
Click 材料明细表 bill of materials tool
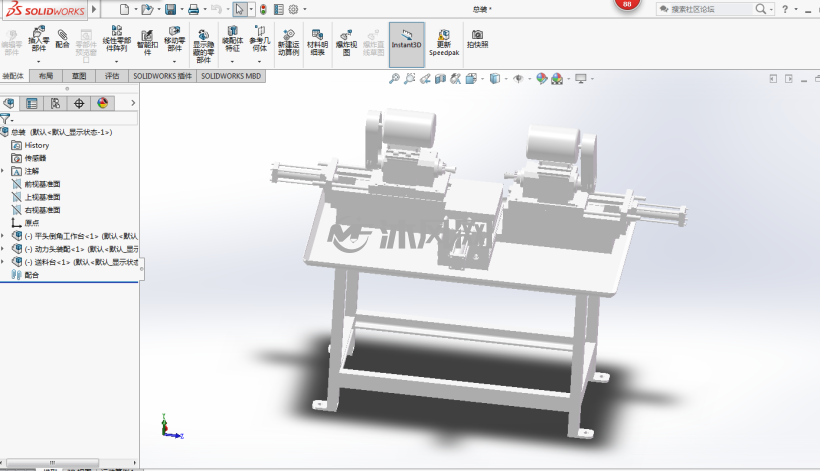coord(317,42)
